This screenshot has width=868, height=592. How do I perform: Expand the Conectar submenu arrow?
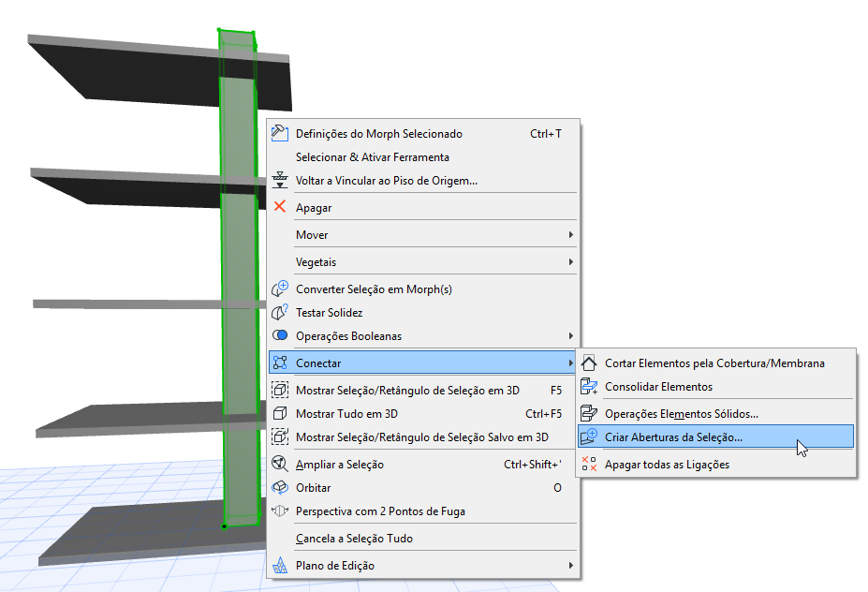coord(571,363)
